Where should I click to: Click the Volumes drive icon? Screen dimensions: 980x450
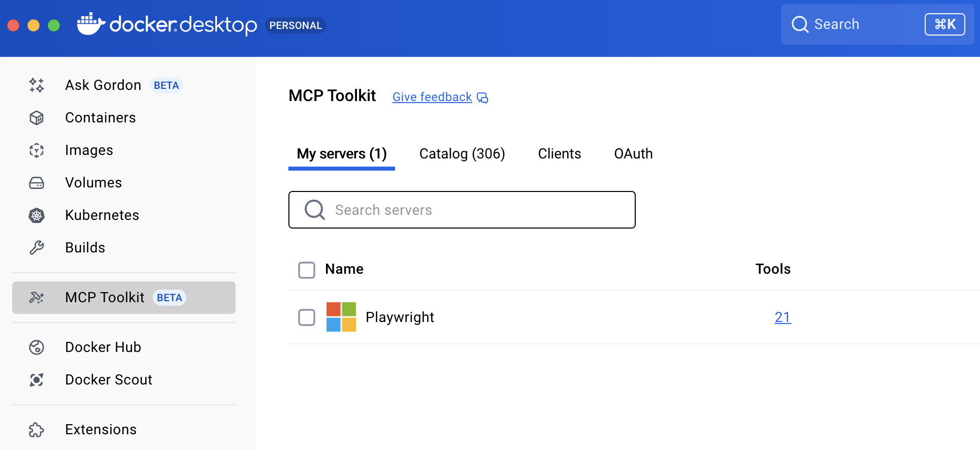click(x=37, y=183)
